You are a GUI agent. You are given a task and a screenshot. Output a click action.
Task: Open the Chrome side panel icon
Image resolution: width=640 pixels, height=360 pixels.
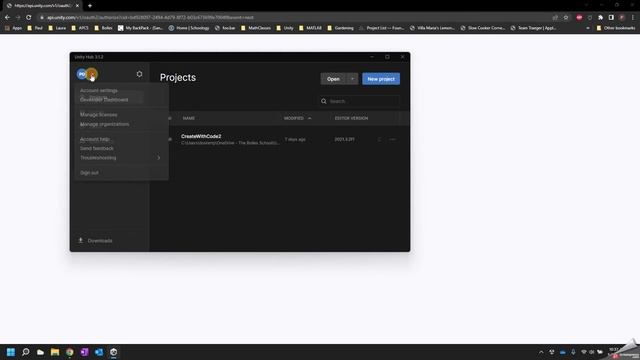tap(611, 18)
